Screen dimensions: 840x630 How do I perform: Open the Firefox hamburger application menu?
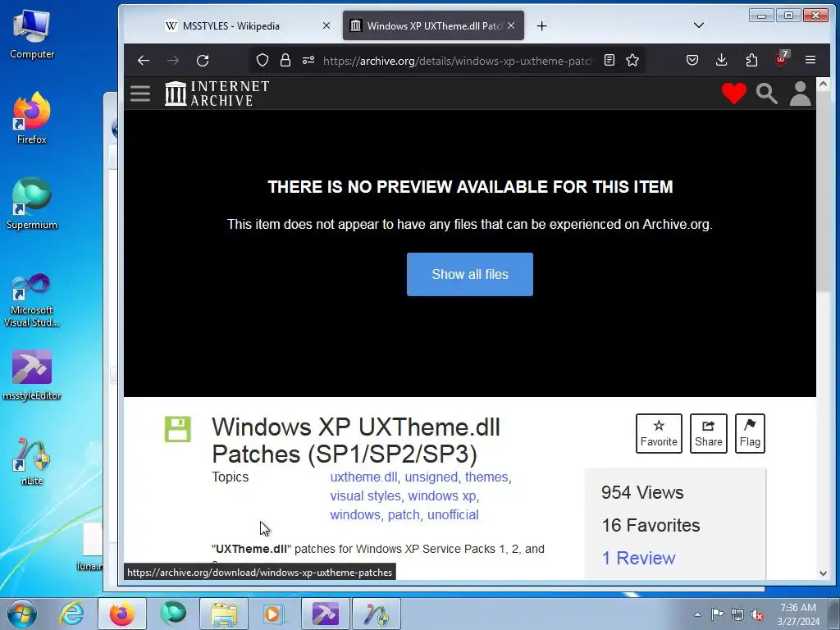[x=810, y=60]
